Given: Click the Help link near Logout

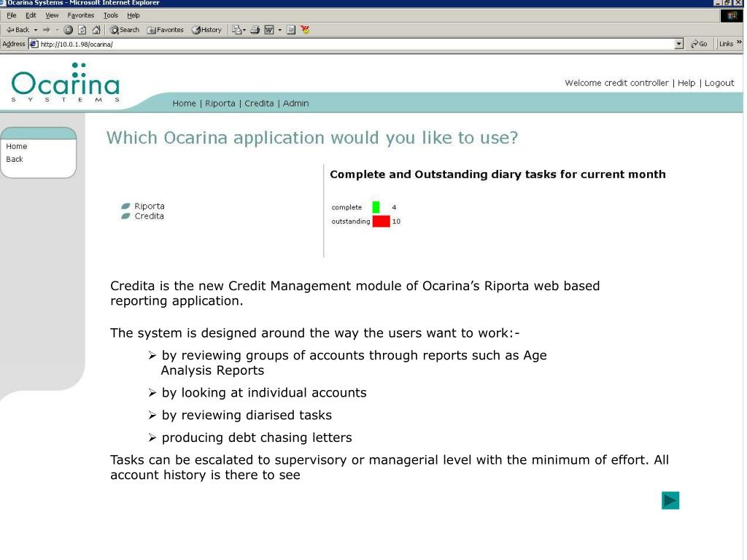Looking at the screenshot, I should [x=686, y=83].
